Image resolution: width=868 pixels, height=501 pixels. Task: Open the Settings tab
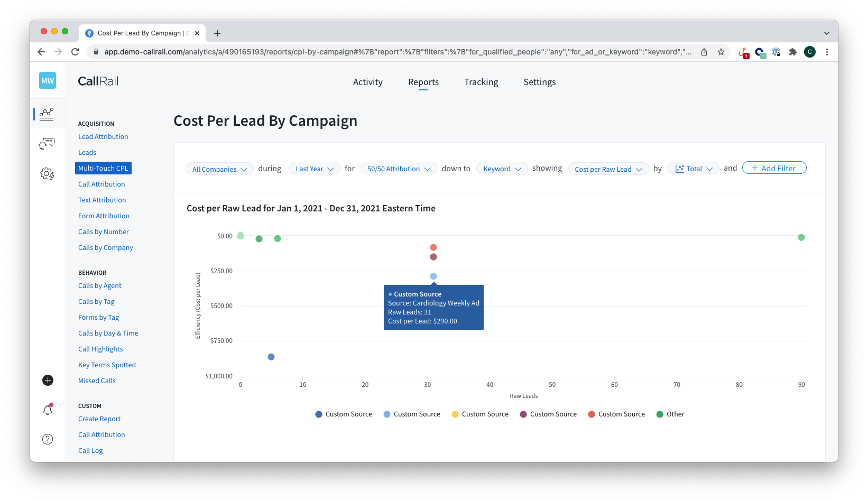(540, 82)
